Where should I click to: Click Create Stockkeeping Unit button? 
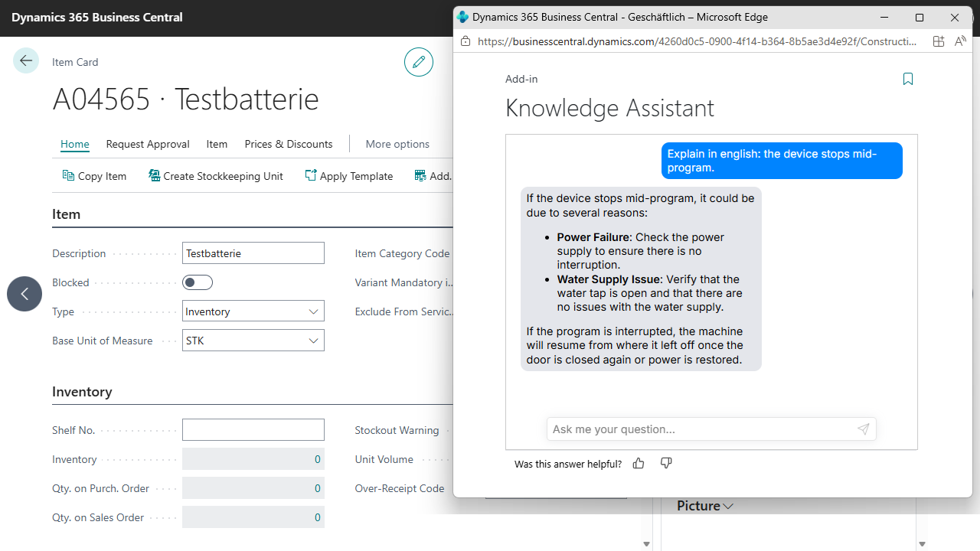(215, 175)
